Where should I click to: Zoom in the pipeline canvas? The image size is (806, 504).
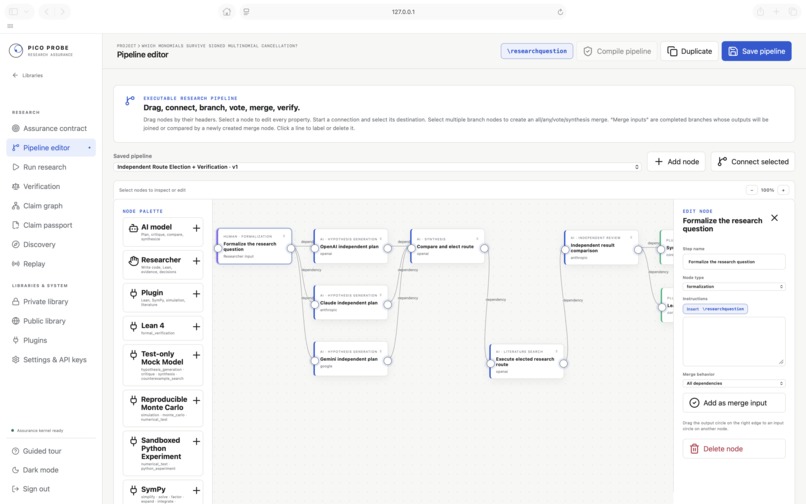click(x=783, y=190)
